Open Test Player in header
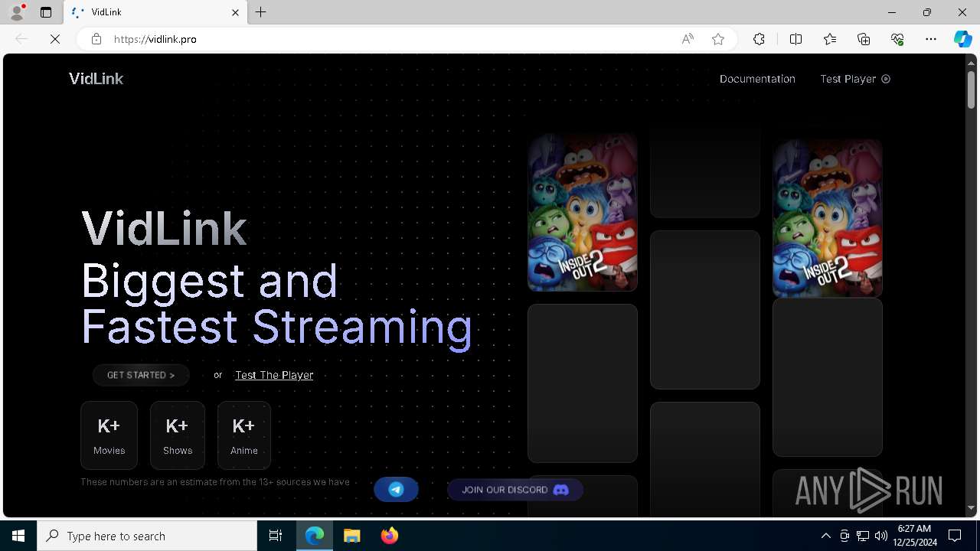The width and height of the screenshot is (980, 551). [x=855, y=79]
